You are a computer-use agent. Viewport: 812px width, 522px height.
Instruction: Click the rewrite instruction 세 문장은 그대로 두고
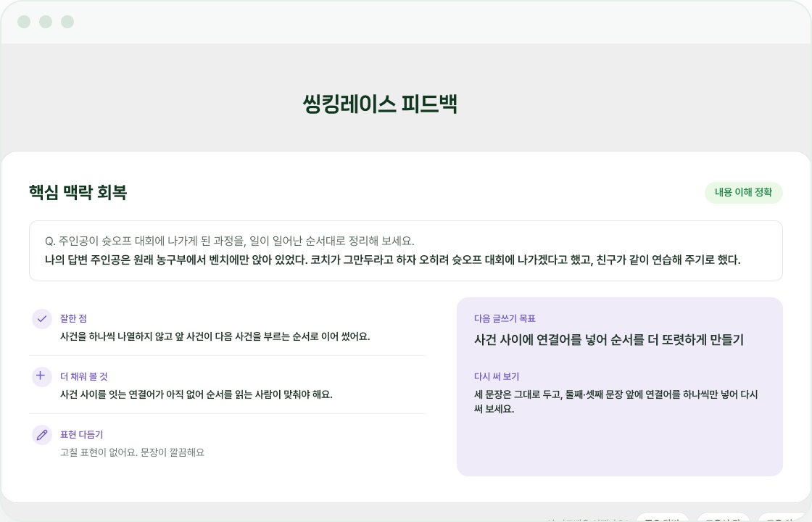(x=616, y=402)
